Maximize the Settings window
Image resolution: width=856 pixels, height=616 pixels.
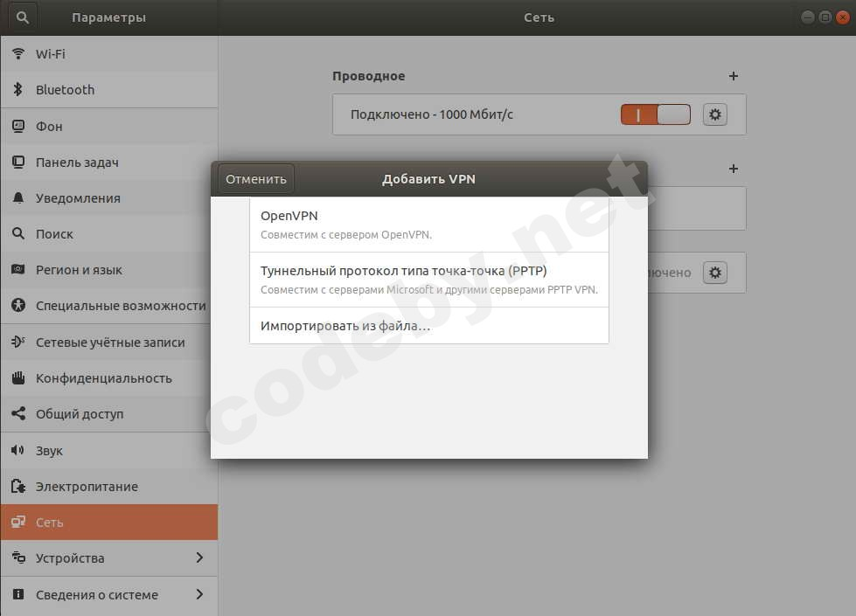coord(825,17)
